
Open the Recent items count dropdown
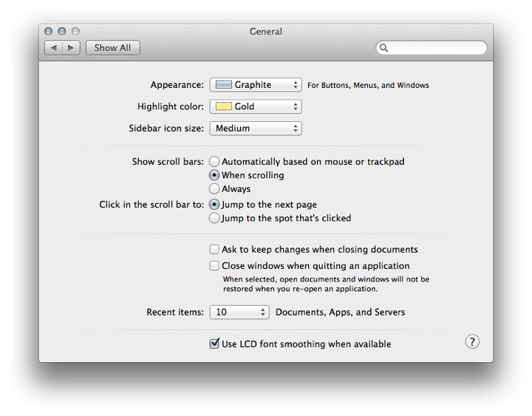coord(239,312)
